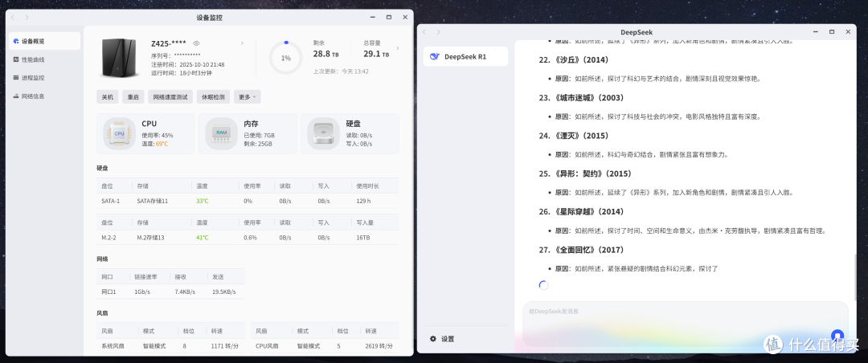
Task: Go back in DeepSeek window
Action: [424, 32]
